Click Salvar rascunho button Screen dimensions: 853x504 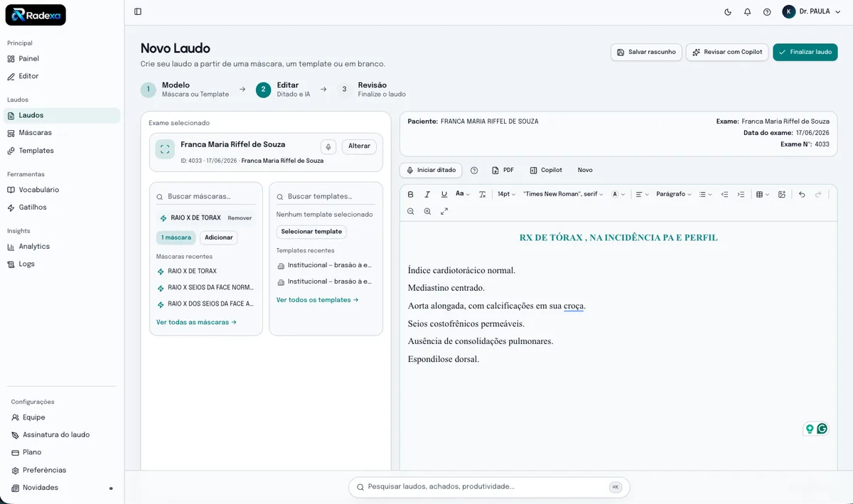pos(646,52)
